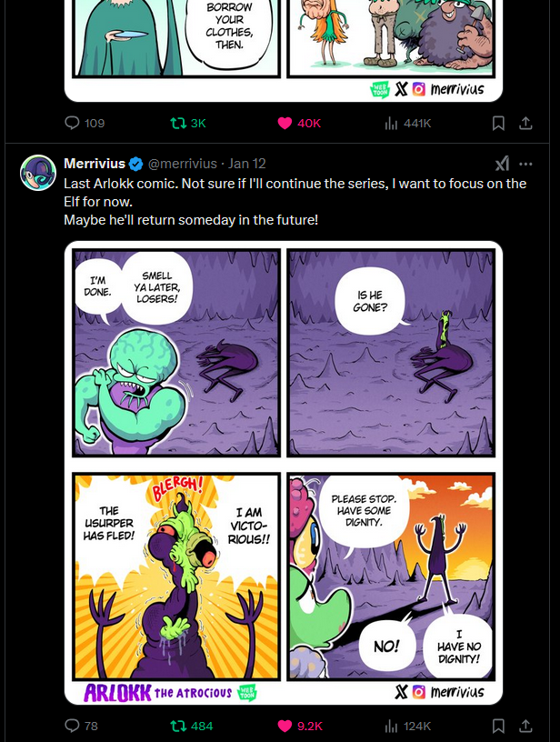The height and width of the screenshot is (742, 560).
Task: Undo the repost showing 484
Action: click(192, 726)
